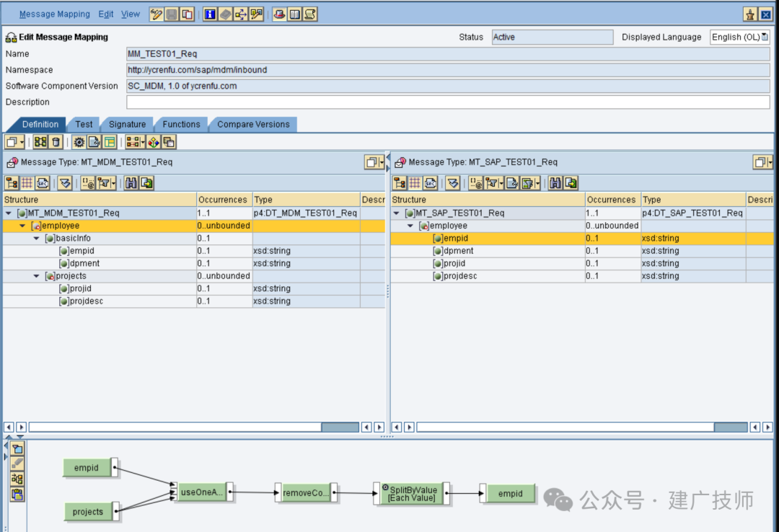Screen dimensions: 779x532
Task: Click the tree view icon in source structure toolbar
Action: pyautogui.click(x=12, y=183)
